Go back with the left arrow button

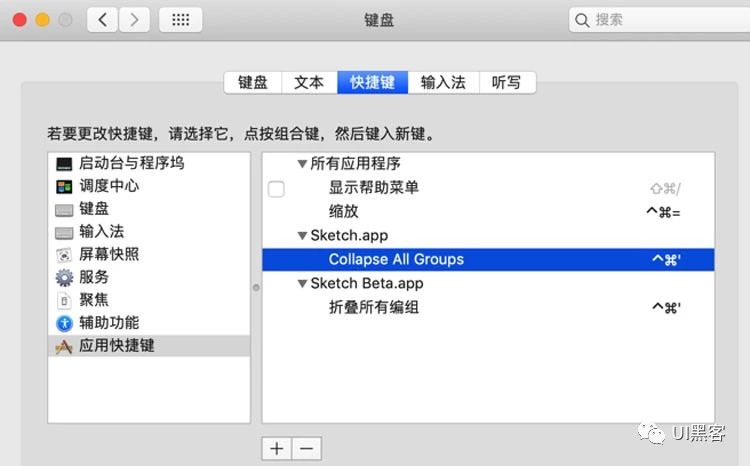click(x=103, y=19)
